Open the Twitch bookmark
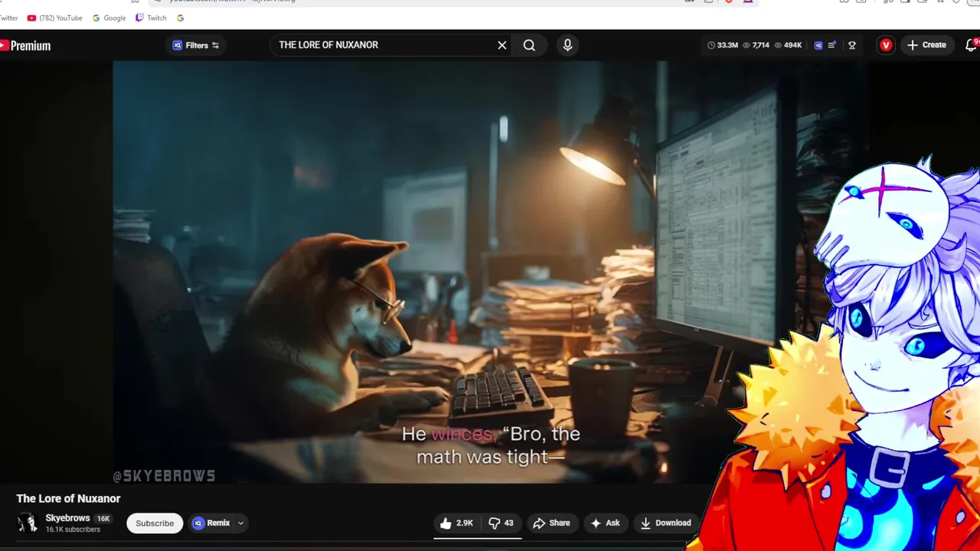 coord(151,18)
